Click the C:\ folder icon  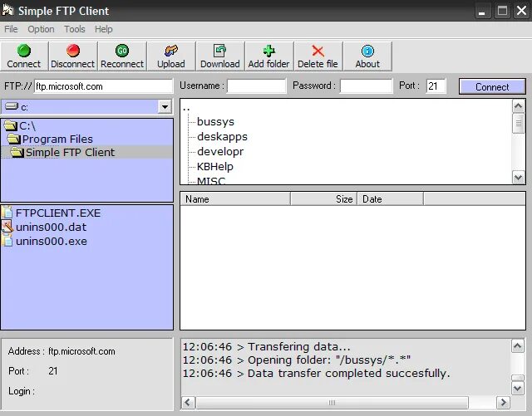(11, 125)
